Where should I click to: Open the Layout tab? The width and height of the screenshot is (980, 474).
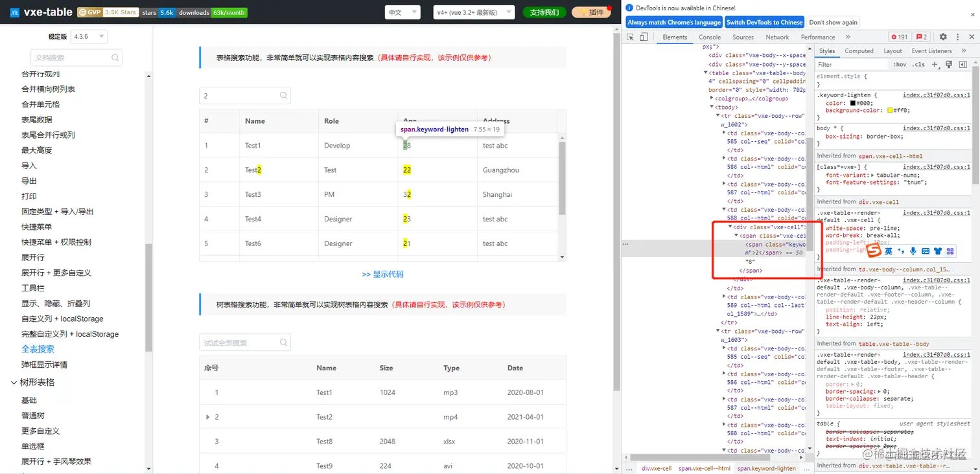pyautogui.click(x=892, y=51)
